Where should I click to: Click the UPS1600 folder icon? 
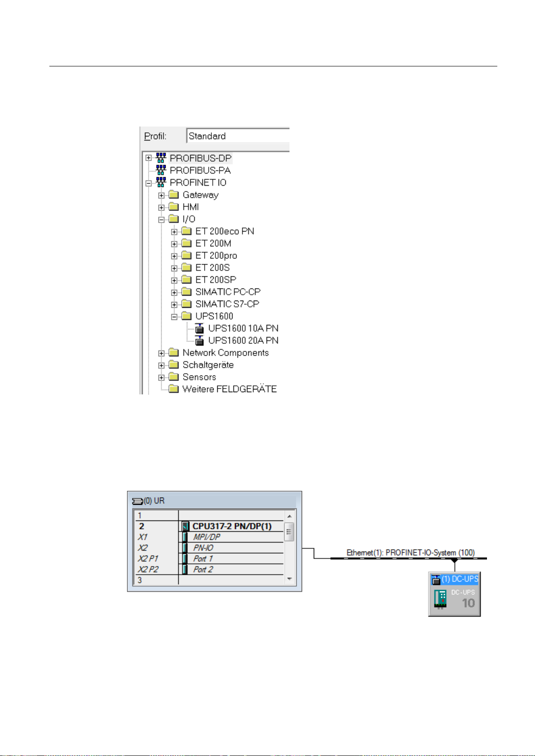coord(186,316)
